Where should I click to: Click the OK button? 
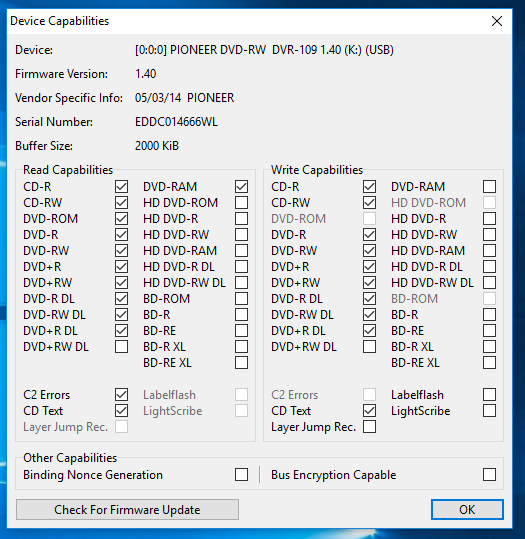(x=467, y=509)
